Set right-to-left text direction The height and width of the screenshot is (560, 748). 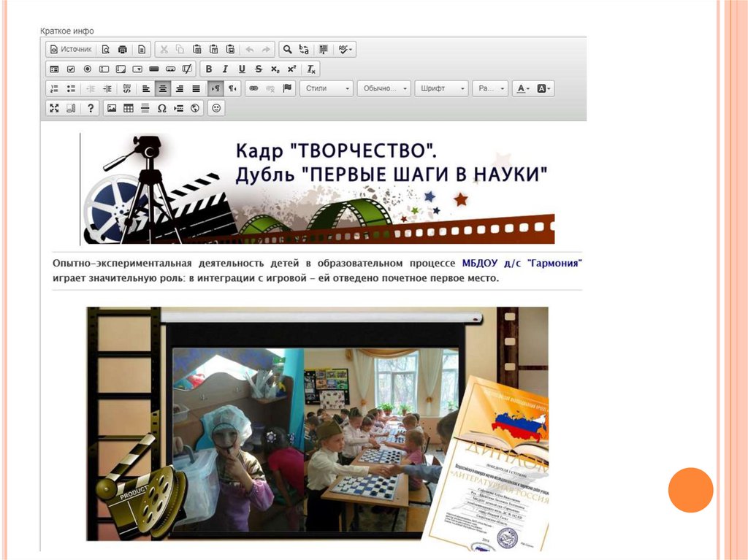tap(232, 88)
